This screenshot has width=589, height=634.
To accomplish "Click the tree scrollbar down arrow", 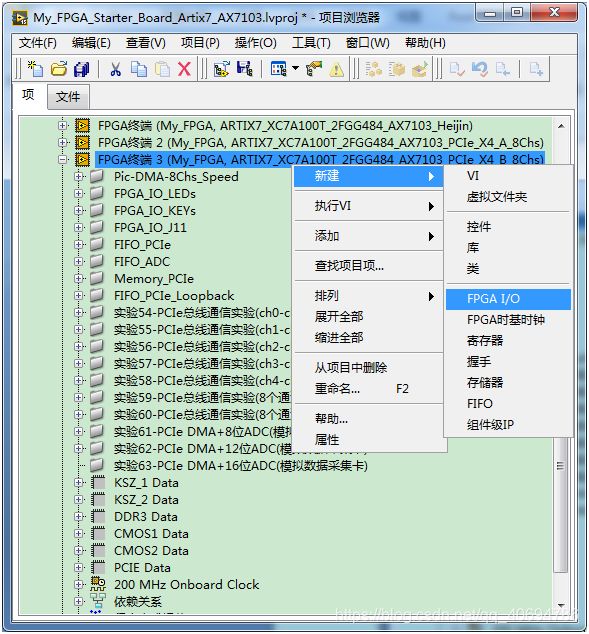I will coord(561,605).
